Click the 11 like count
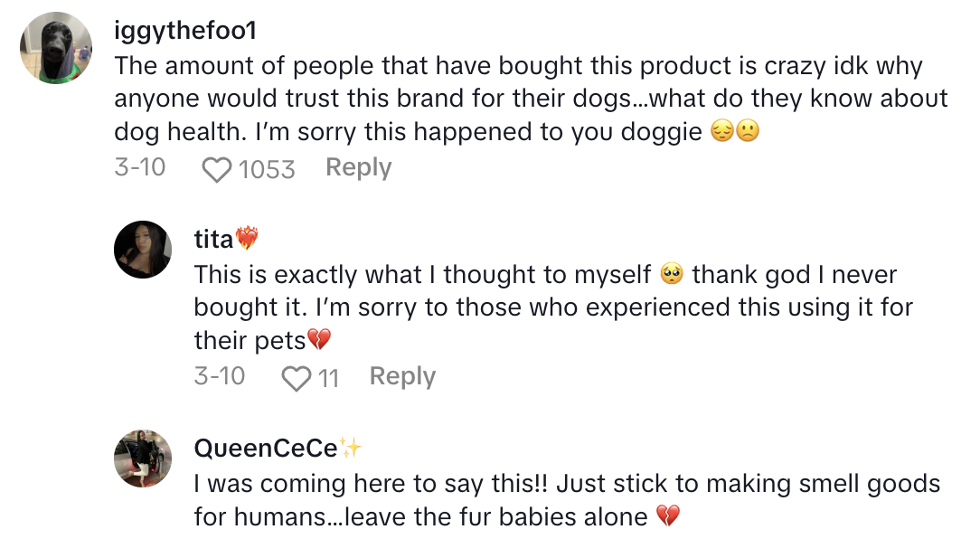980x539 pixels. coord(328,378)
